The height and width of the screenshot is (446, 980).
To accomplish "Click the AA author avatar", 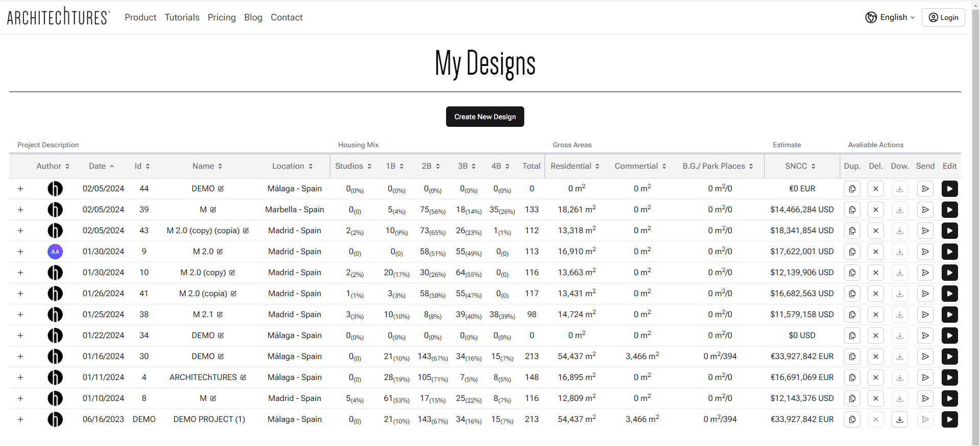I will [x=55, y=252].
